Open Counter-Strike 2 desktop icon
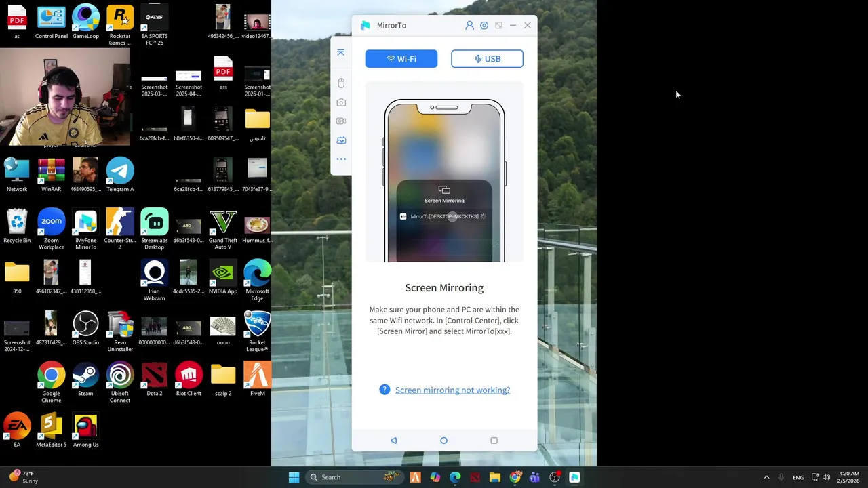Screen dimensions: 868x488 pos(120,230)
